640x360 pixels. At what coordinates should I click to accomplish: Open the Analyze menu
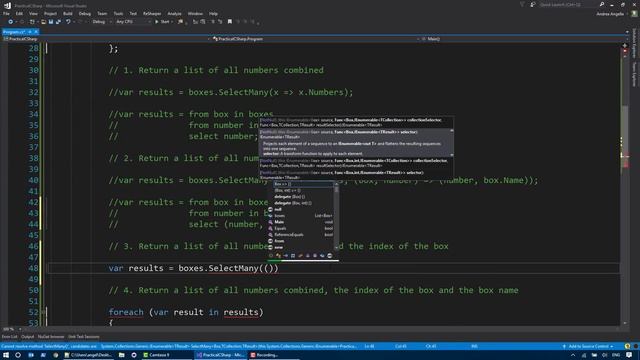tap(174, 13)
